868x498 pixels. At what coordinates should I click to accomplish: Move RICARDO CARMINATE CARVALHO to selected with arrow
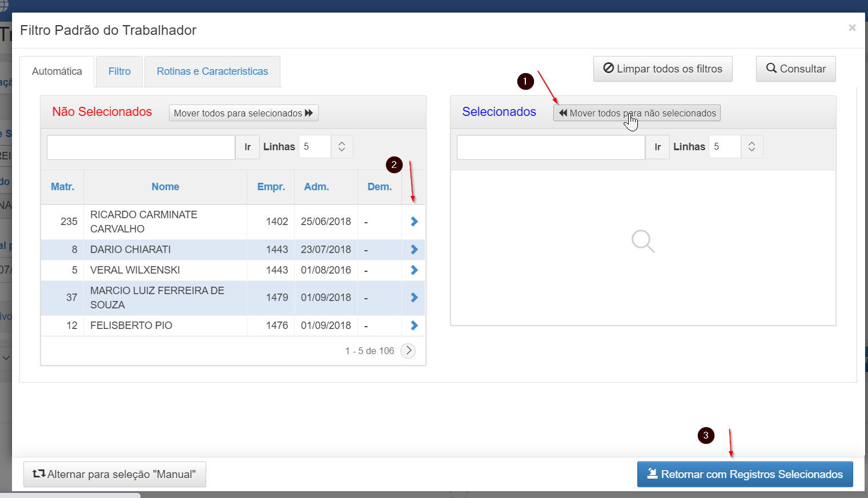[x=414, y=222]
